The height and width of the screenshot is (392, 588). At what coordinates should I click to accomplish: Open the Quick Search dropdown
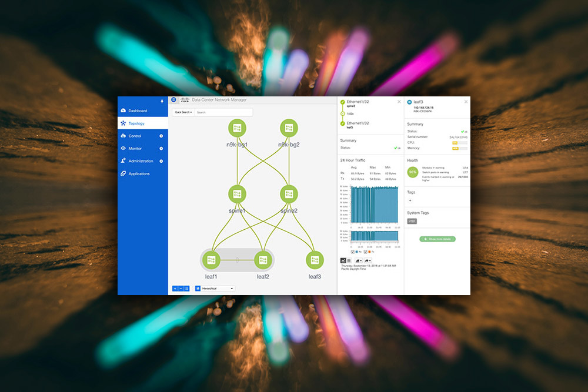pos(183,112)
